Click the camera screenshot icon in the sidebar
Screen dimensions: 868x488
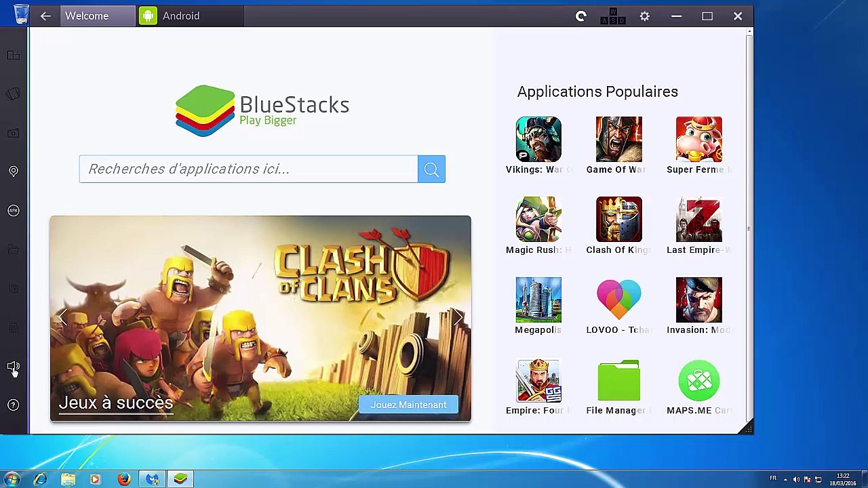(x=14, y=133)
